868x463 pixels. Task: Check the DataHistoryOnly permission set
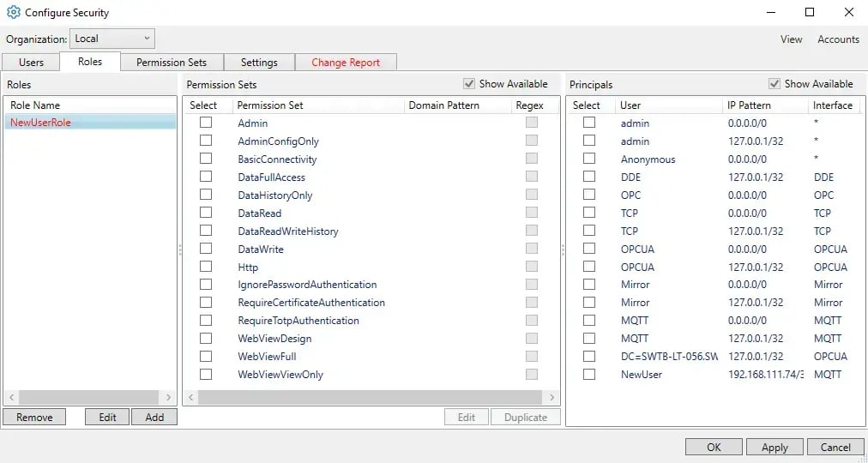pyautogui.click(x=206, y=195)
